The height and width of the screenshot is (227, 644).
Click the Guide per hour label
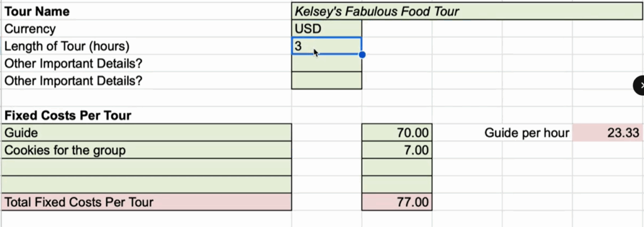tap(526, 133)
